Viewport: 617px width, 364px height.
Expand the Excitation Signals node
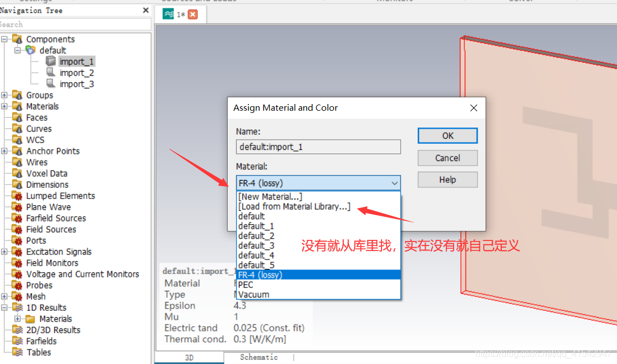tap(4, 252)
